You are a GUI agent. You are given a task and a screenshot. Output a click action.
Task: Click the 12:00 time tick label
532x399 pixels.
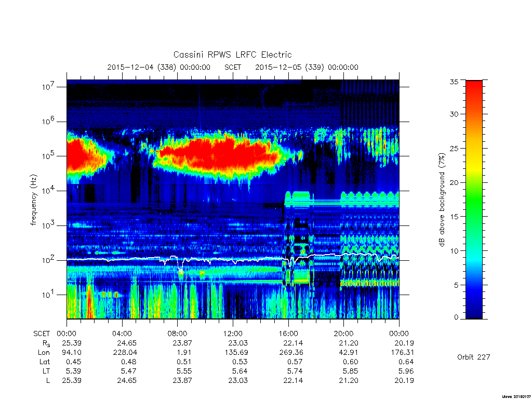[233, 334]
